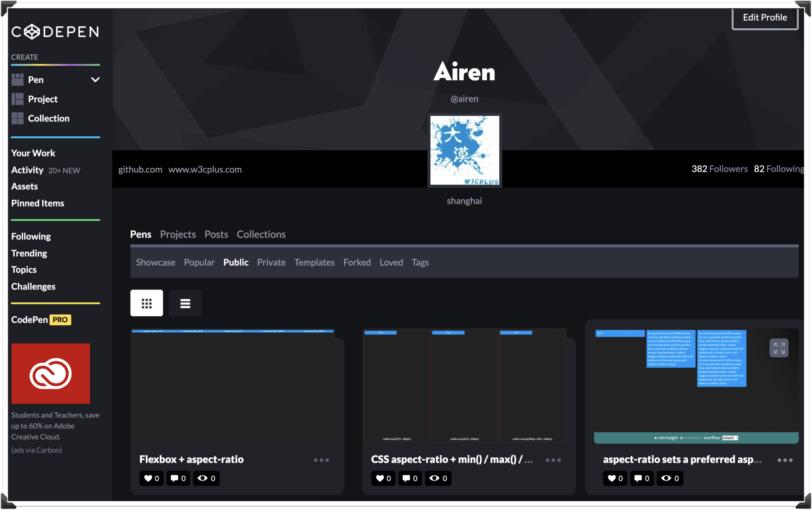View count on Flexbox + aspect-ratio pen
Image resolution: width=812 pixels, height=510 pixels.
coord(206,478)
